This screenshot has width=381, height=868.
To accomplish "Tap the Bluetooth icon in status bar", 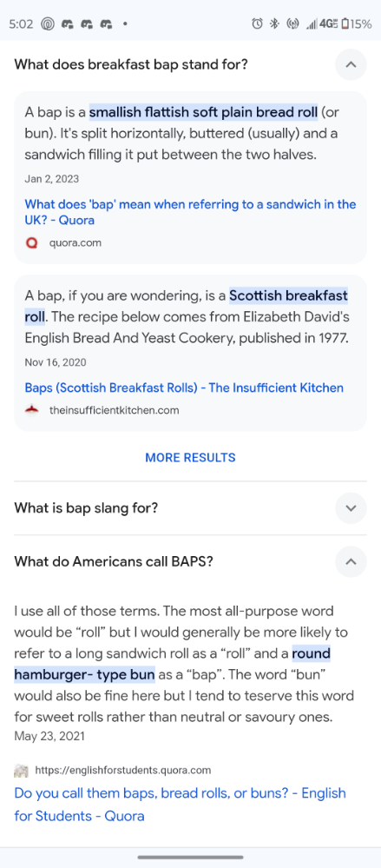I will point(273,23).
